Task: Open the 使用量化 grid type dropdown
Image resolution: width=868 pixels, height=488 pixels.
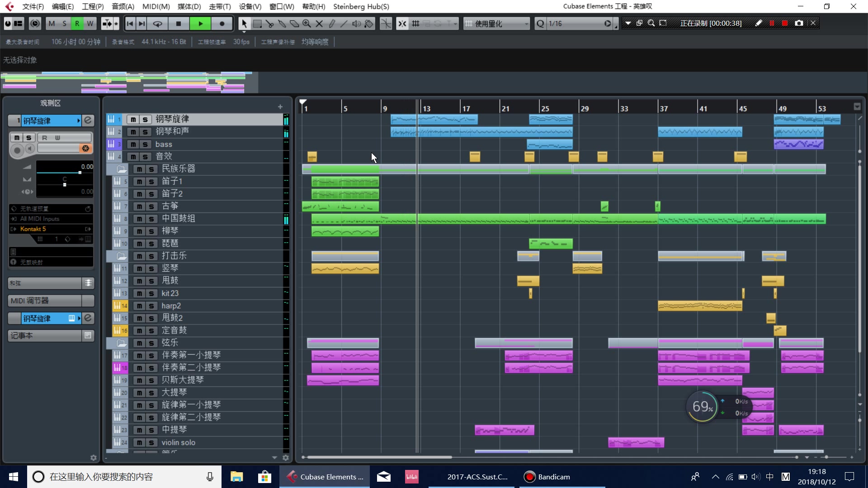Action: pos(496,23)
